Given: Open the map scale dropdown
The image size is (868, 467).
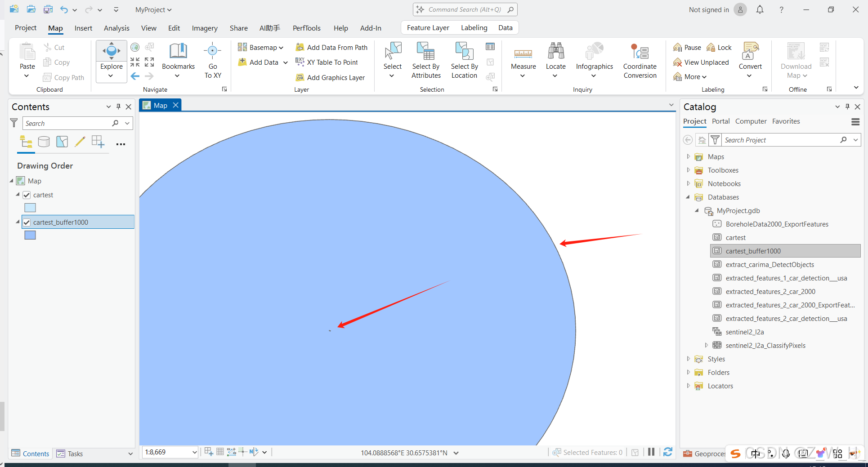Looking at the screenshot, I should (194, 452).
